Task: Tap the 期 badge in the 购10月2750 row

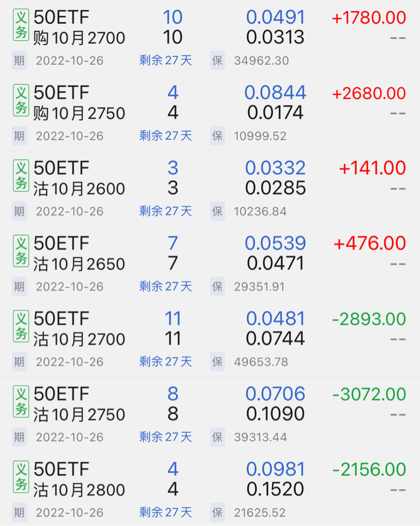Action: point(19,136)
